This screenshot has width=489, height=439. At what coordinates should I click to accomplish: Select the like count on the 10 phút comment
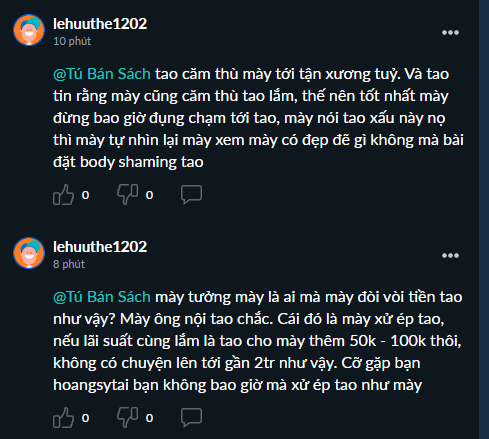[85, 195]
